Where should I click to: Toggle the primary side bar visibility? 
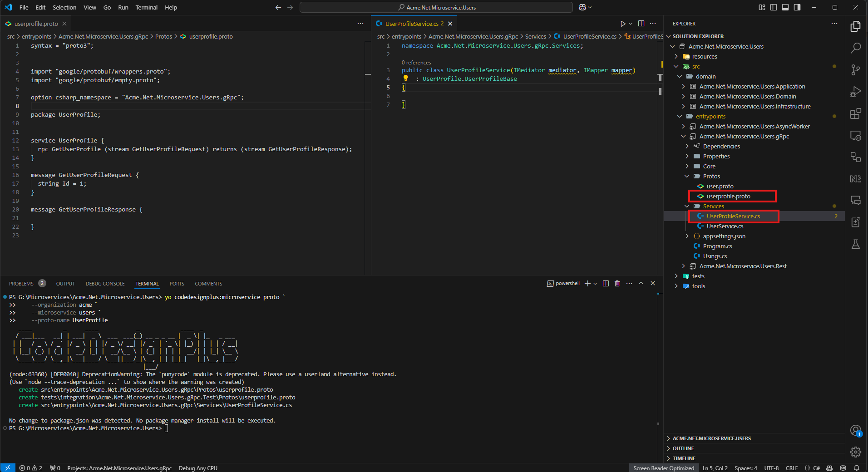pyautogui.click(x=774, y=7)
